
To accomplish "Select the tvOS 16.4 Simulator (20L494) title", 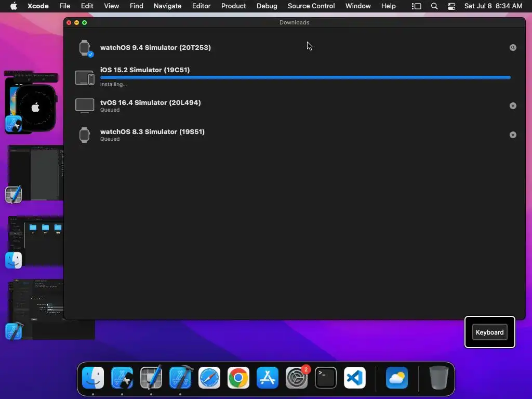I will point(150,102).
